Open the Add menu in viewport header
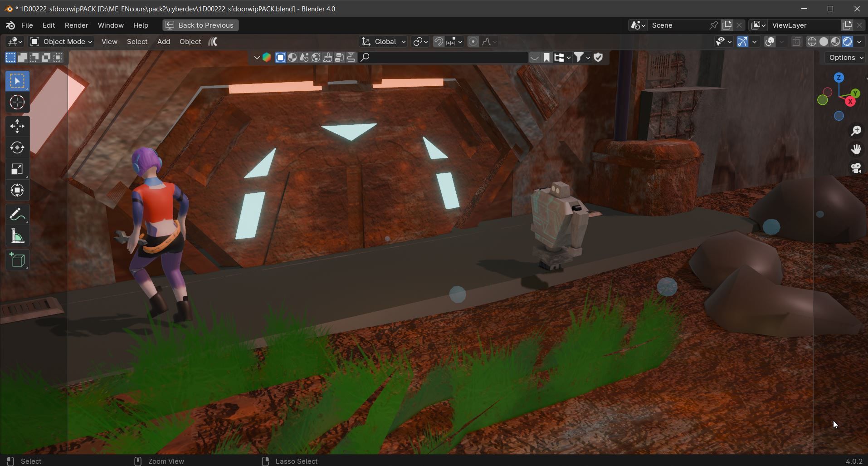 click(x=163, y=42)
